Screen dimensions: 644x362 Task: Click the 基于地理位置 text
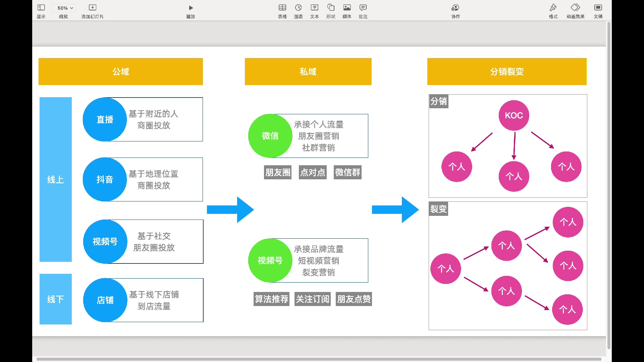153,174
